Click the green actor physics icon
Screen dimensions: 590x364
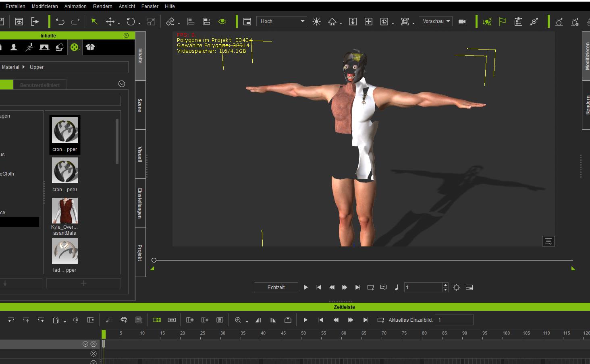[x=487, y=21]
